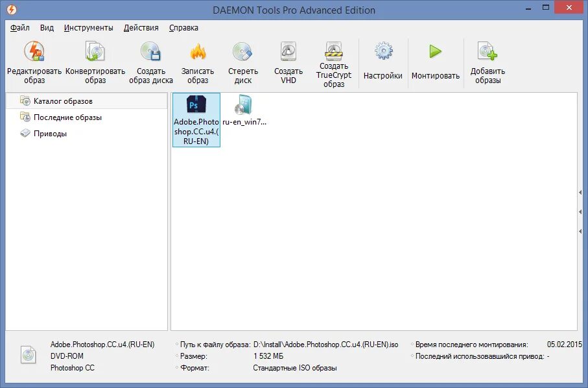Click the last mount date 05.02.2015

coord(565,344)
